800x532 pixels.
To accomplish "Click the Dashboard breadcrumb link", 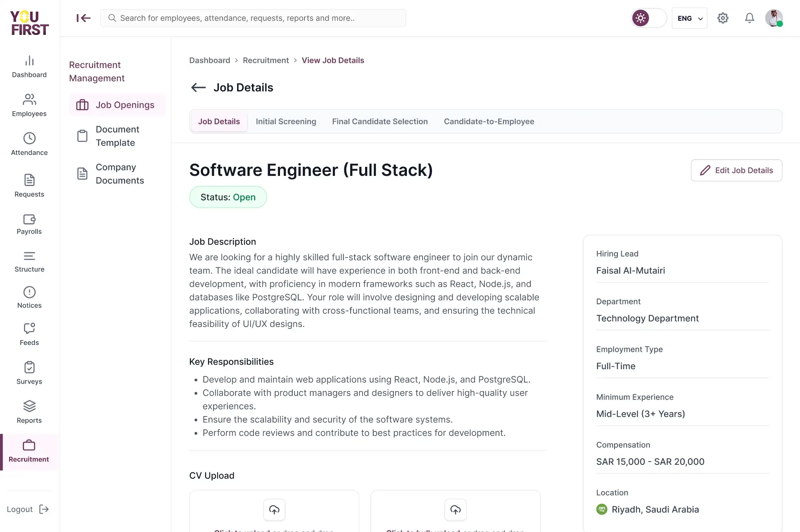I will coord(209,60).
